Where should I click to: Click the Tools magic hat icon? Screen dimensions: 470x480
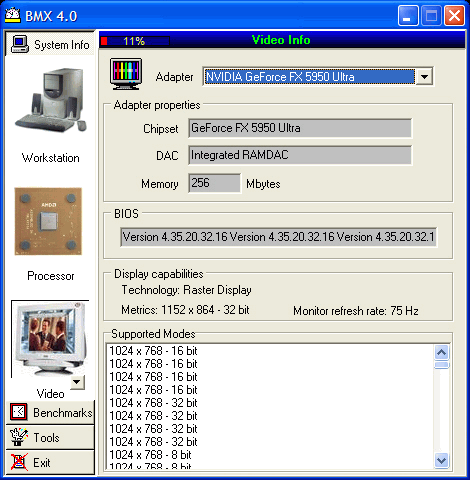coord(18,437)
